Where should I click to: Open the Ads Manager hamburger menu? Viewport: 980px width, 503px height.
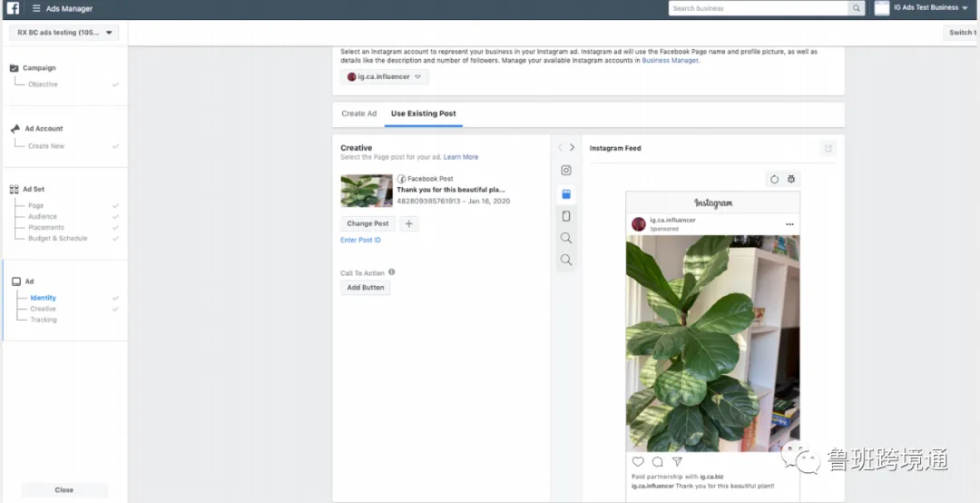tap(36, 9)
